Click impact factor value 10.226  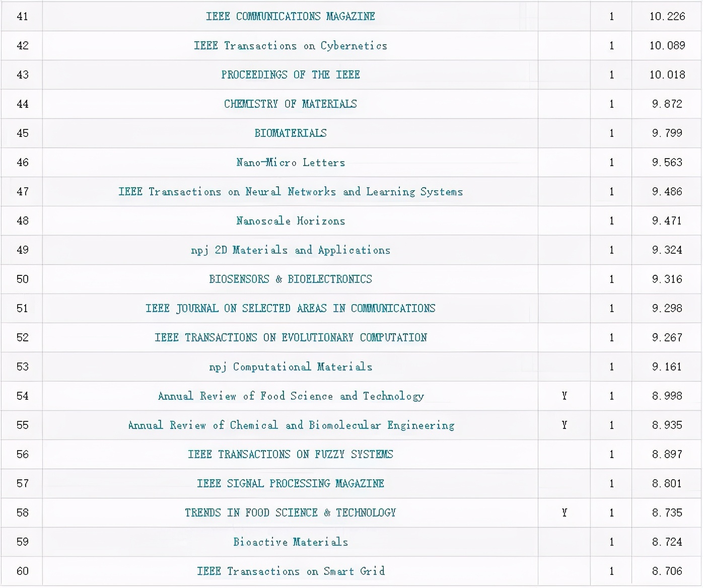667,16
